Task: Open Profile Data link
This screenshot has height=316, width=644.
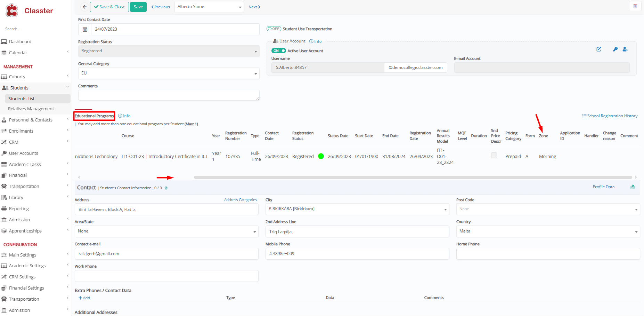Action: pyautogui.click(x=603, y=187)
